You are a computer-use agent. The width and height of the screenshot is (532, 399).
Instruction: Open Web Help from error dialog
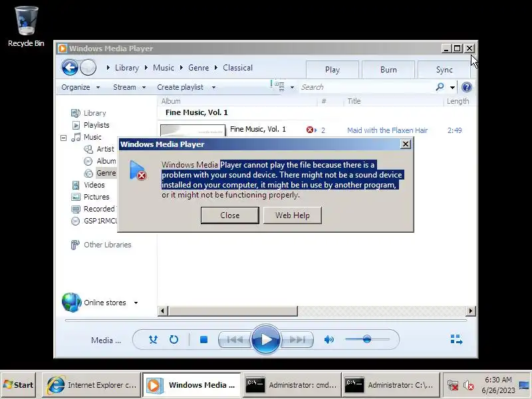293,215
